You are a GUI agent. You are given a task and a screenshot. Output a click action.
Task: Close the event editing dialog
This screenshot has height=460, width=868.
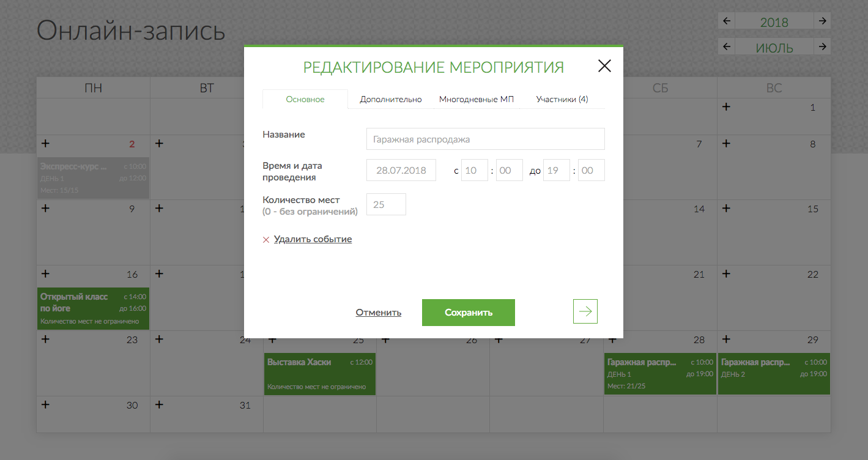tap(604, 66)
